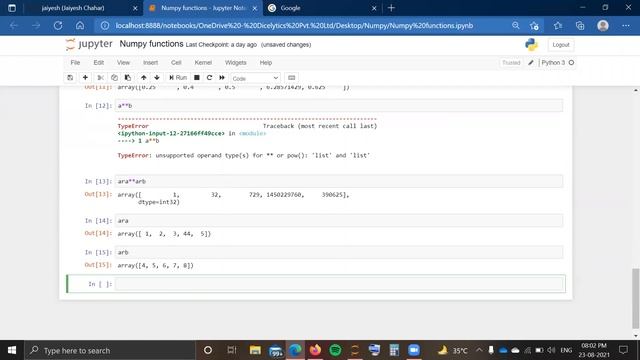The height and width of the screenshot is (360, 640).
Task: Save notebook with the toolbar save icon
Action: click(70, 78)
